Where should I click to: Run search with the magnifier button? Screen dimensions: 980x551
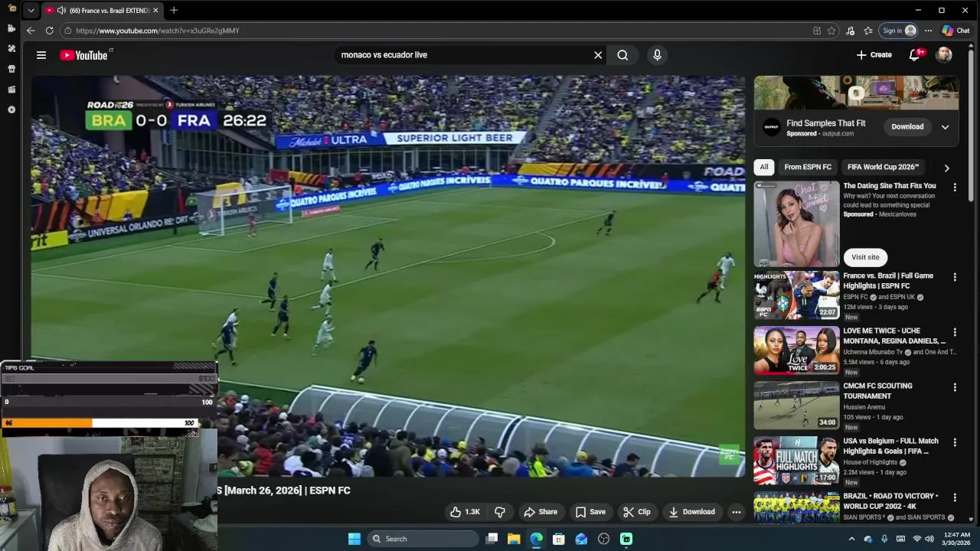622,55
